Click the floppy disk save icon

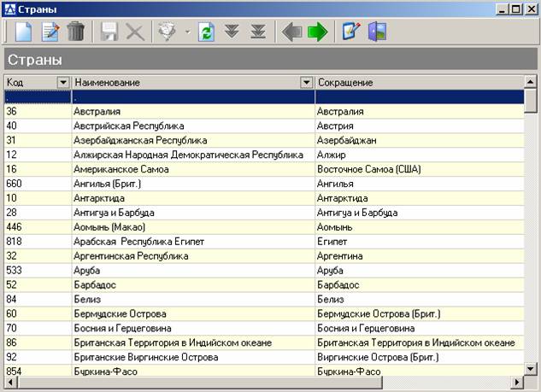[x=109, y=32]
